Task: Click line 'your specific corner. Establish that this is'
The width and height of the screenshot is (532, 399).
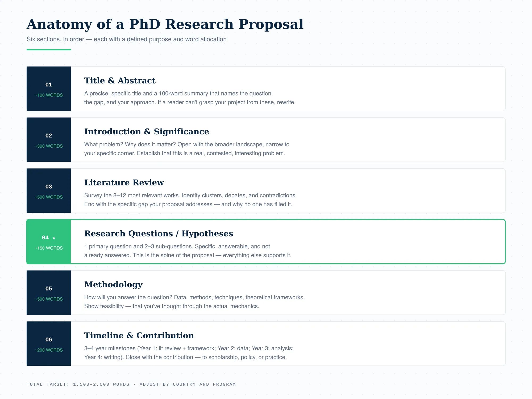Action: [x=185, y=153]
